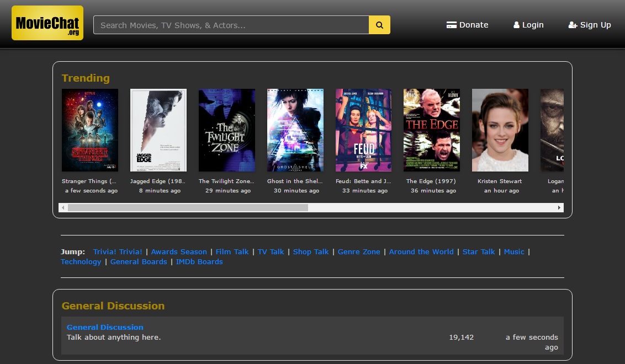This screenshot has width=625, height=364.
Task: Jump to Shop Talk section
Action: (x=311, y=251)
